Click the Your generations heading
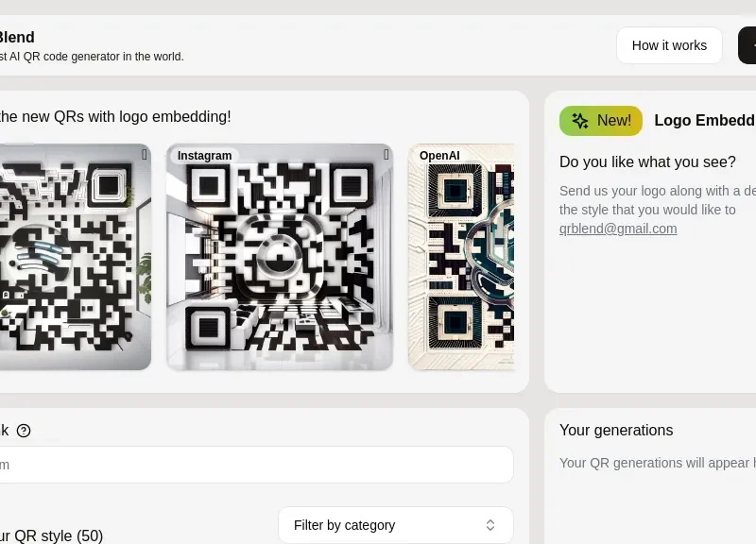 coord(616,431)
